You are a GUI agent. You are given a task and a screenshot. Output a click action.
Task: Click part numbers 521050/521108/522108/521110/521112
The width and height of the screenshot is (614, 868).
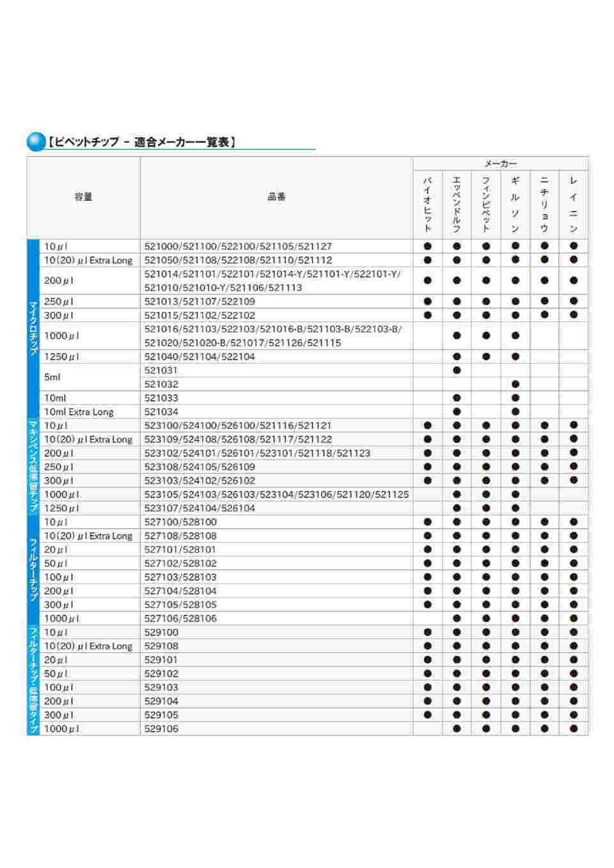coord(238,260)
